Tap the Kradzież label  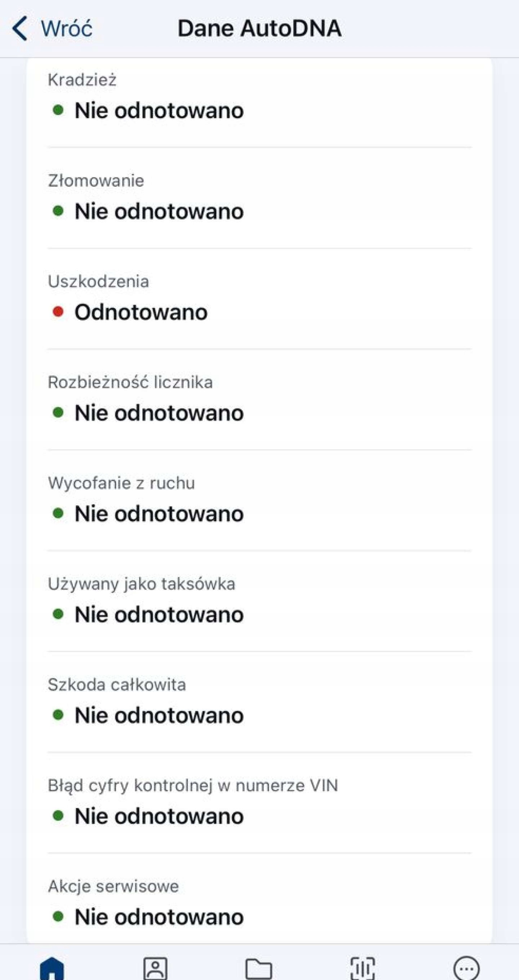(82, 80)
